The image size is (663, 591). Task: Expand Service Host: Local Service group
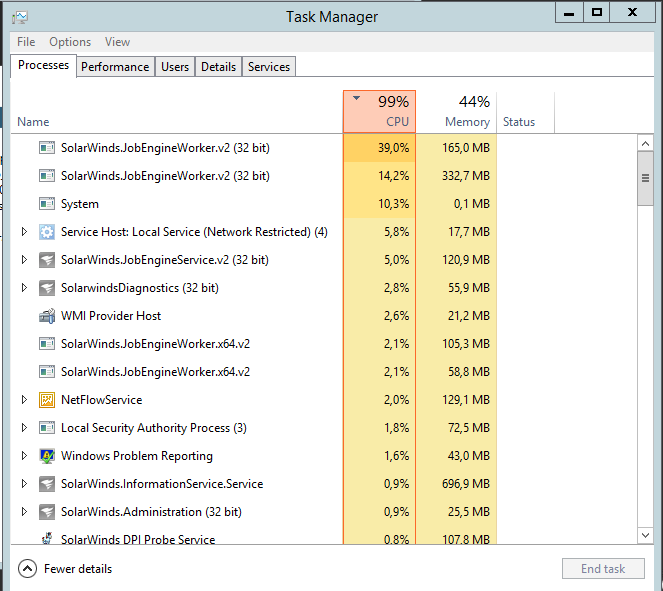(x=25, y=232)
